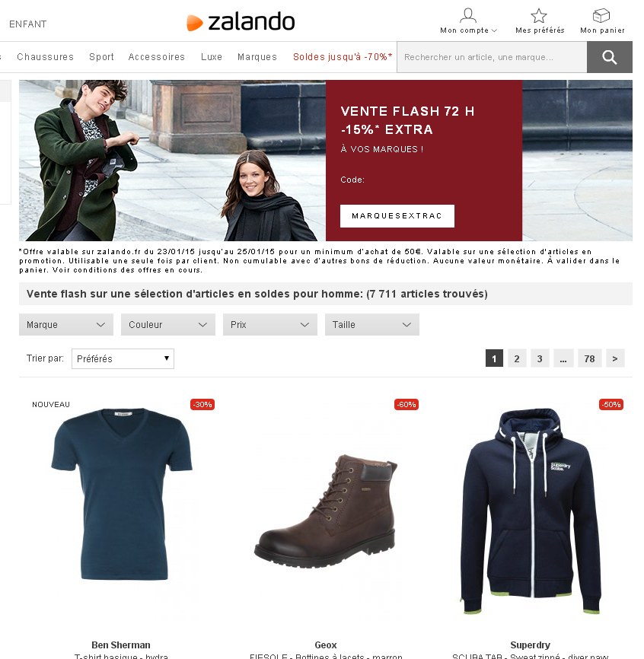Go to next page arrow
644x659 pixels.
(x=615, y=358)
